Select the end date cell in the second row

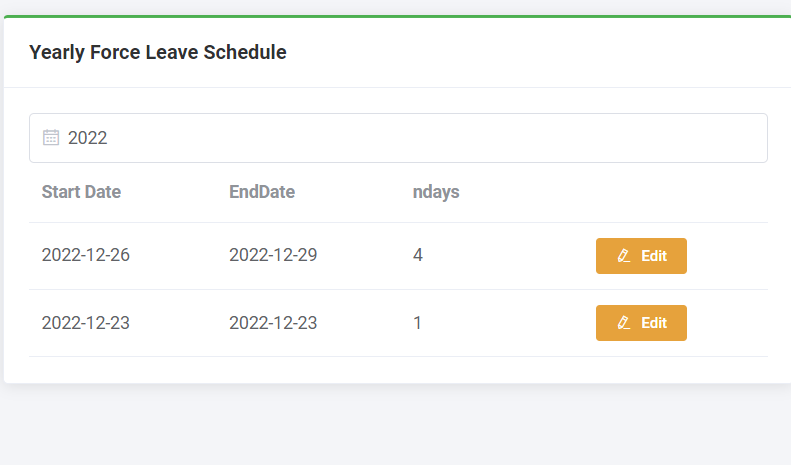tap(273, 323)
